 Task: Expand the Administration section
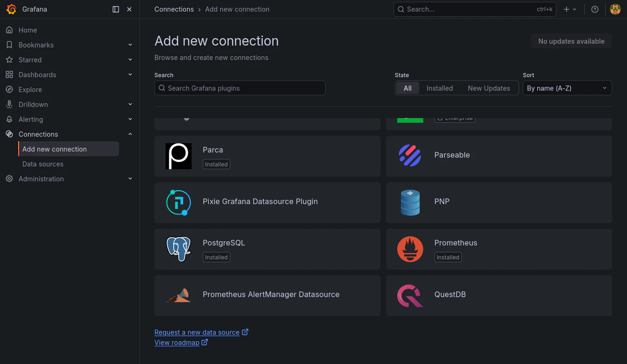(130, 179)
